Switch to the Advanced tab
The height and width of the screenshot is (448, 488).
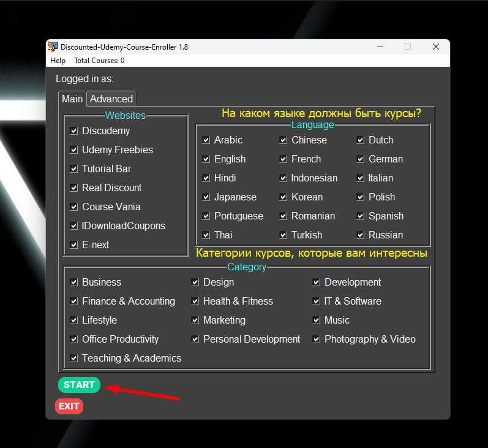point(111,99)
